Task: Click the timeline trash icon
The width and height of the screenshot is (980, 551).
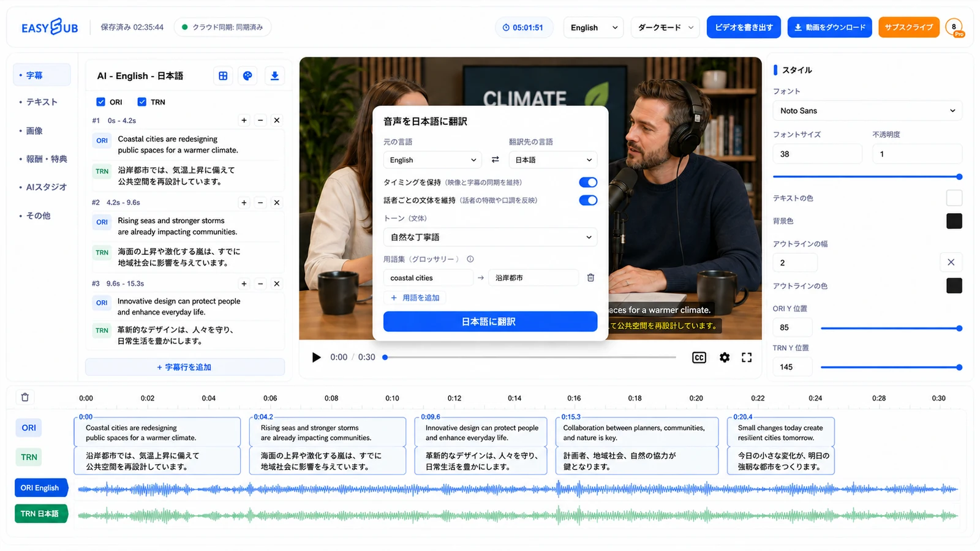Action: [x=25, y=397]
